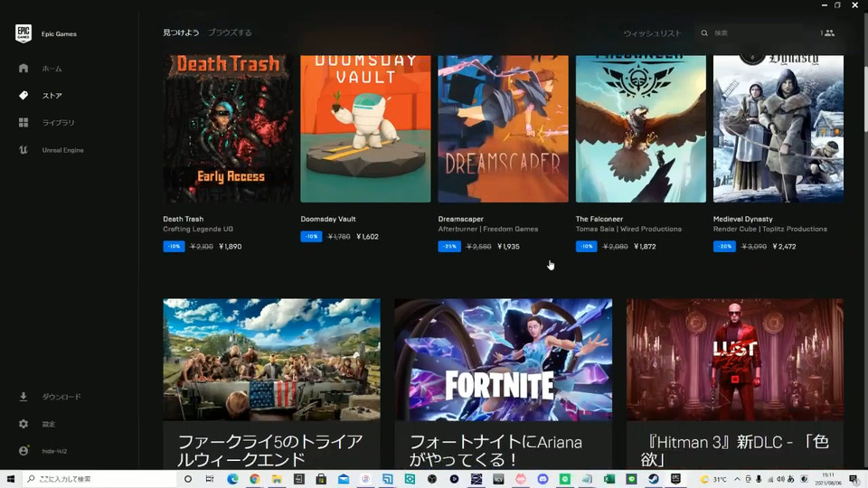Viewport: 868px width, 488px height.
Task: Open the notification center icon
Action: pos(854,479)
